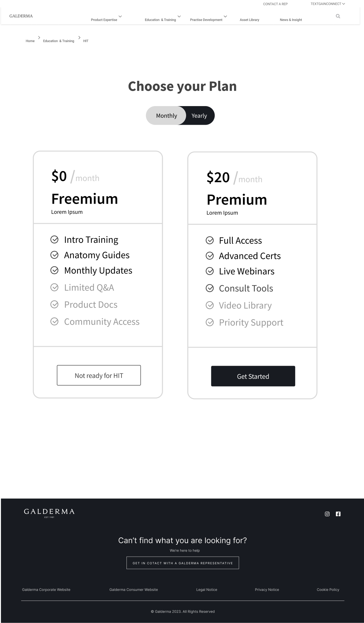Screen dimensions: 364x623
Task: Open News & Insight menu item
Action: click(291, 20)
